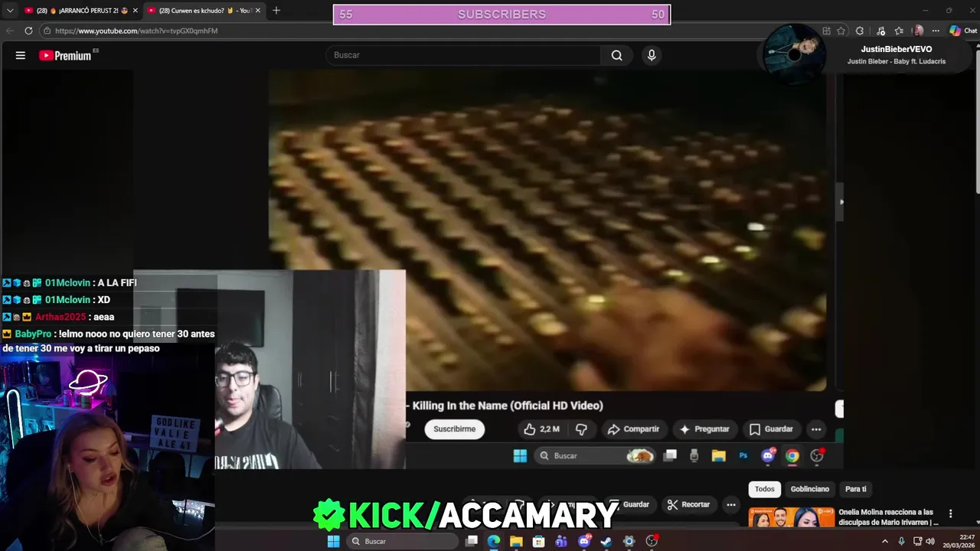This screenshot has width=980, height=551.
Task: Click the Justin Bieber album art thumbnail
Action: pyautogui.click(x=795, y=53)
